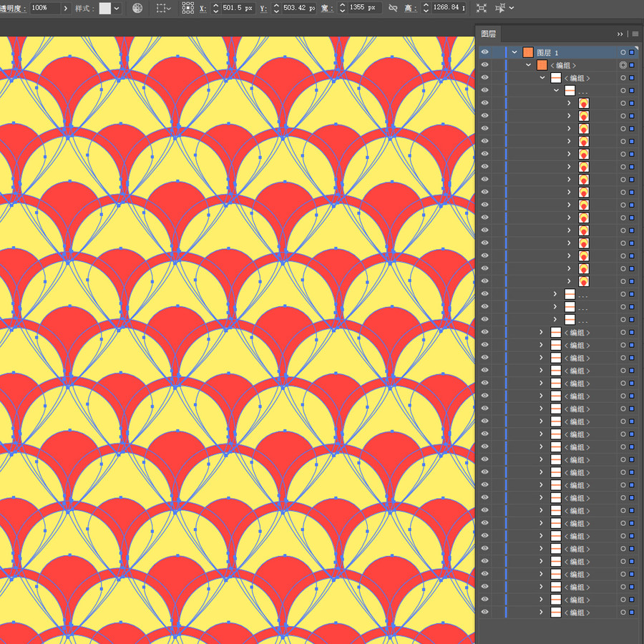Click the topmost scallop sublayer thumbnail
The height and width of the screenshot is (644, 644).
584,103
